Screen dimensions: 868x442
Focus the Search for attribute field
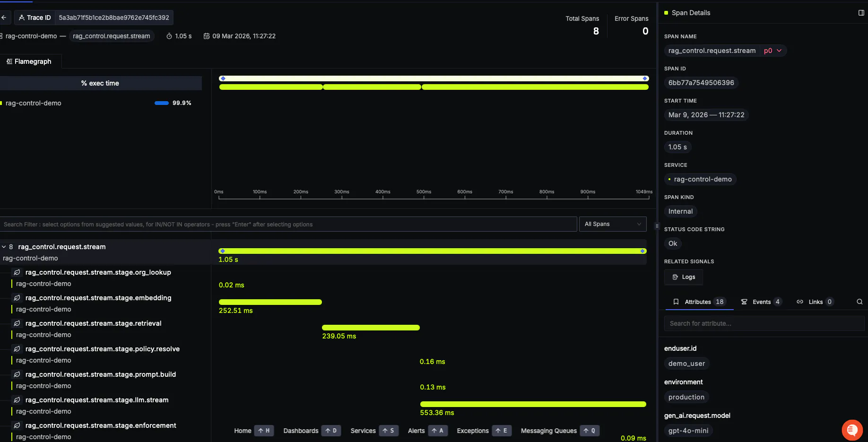point(764,323)
